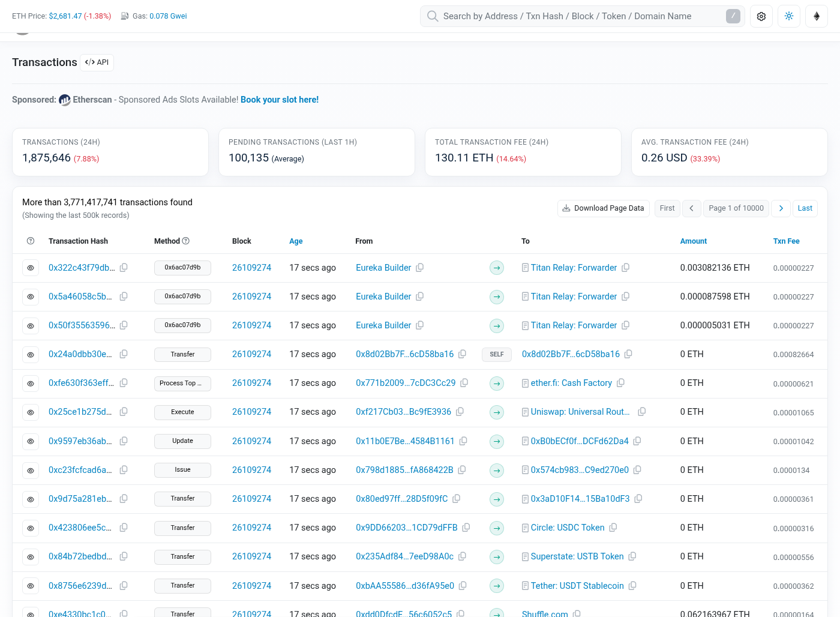Open site settings gear icon

tap(761, 16)
